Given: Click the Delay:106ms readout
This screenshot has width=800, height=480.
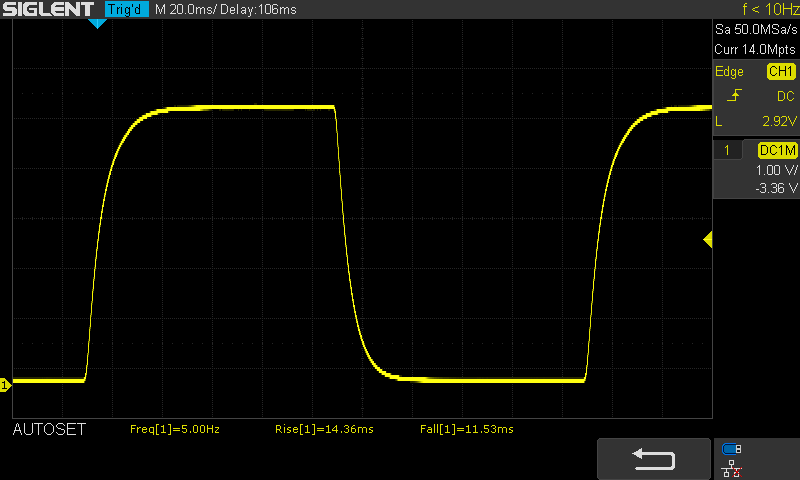Looking at the screenshot, I should pyautogui.click(x=258, y=9).
